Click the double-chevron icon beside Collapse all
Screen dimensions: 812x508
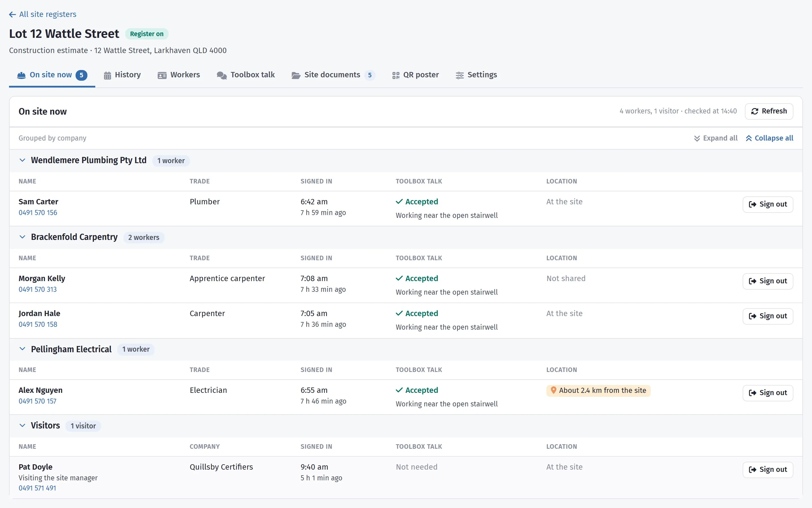tap(749, 138)
